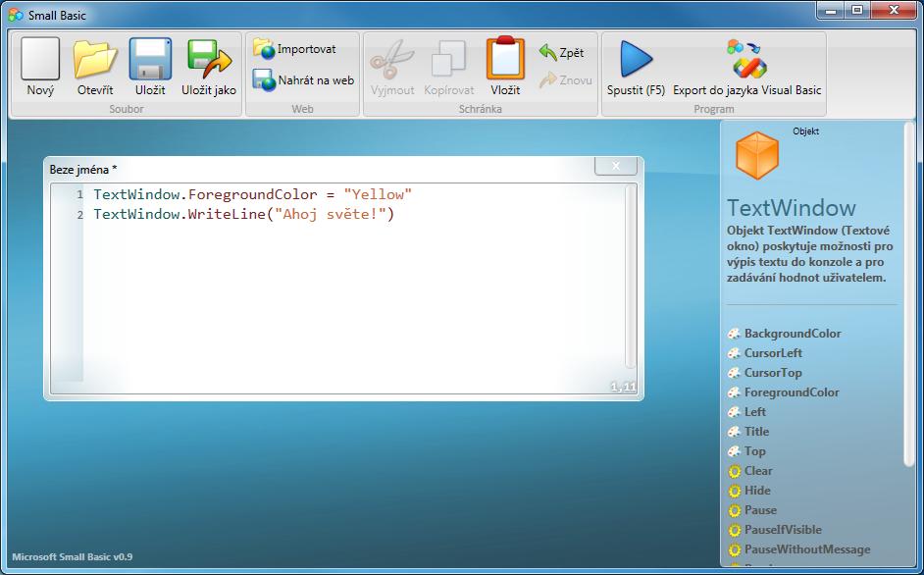Select ForegroundColor property in help list
The width and height of the screenshot is (924, 575).
tap(792, 392)
